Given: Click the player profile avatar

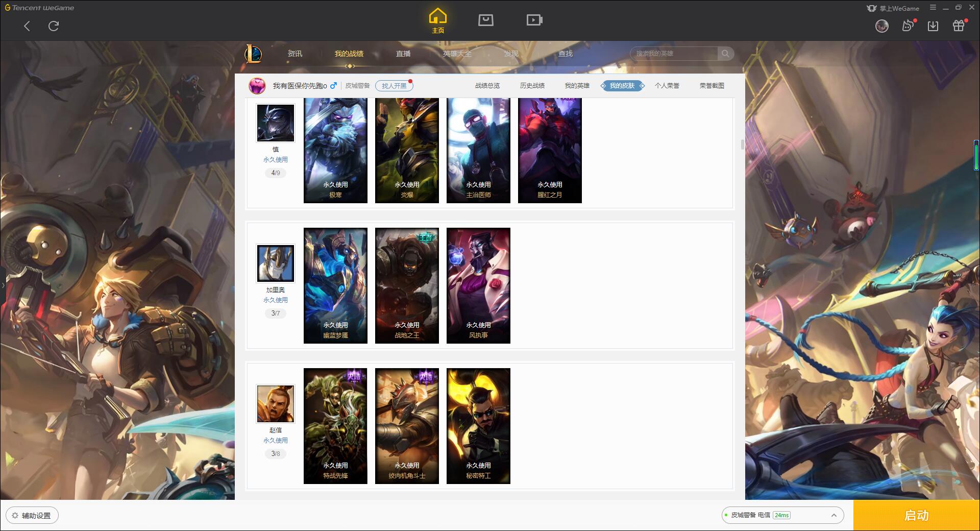Looking at the screenshot, I should pos(257,86).
